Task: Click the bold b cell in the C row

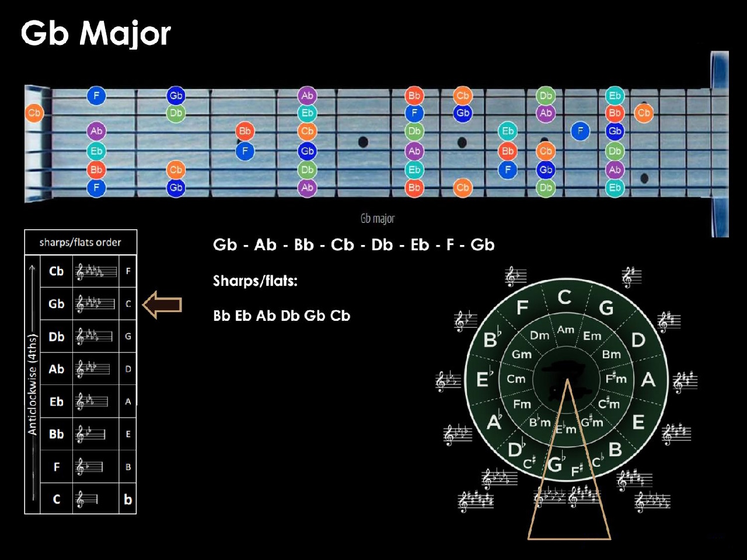Action: click(x=128, y=500)
